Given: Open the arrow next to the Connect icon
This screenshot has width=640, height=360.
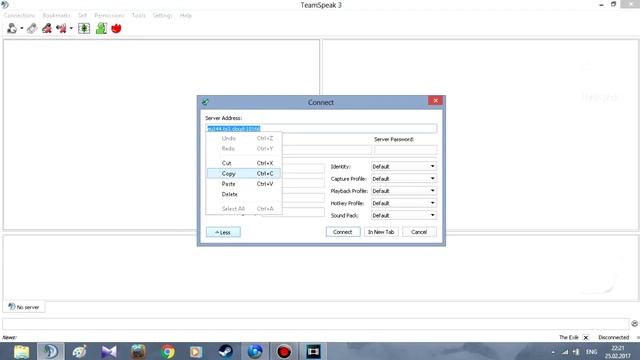Looking at the screenshot, I should (22, 28).
